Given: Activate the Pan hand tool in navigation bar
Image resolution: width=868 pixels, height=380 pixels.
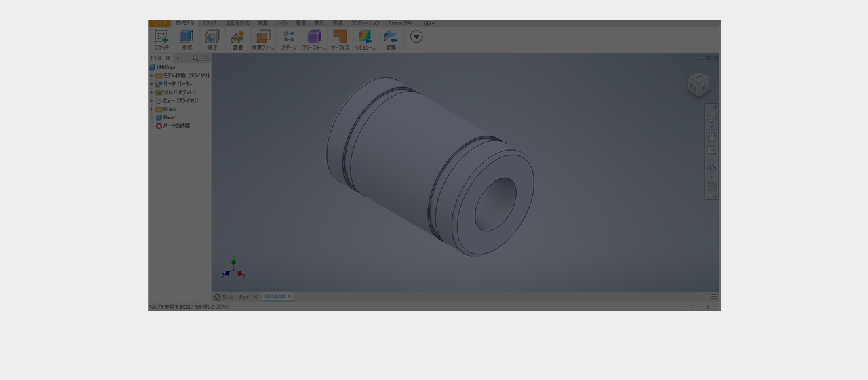Looking at the screenshot, I should [711, 136].
